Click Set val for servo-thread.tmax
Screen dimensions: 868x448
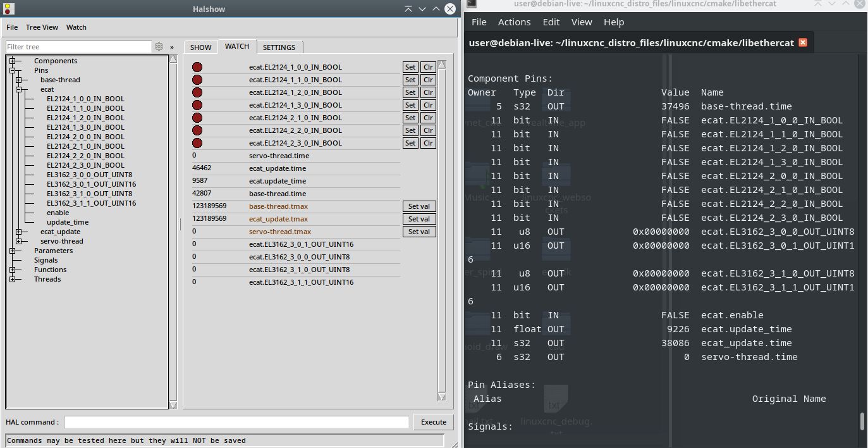[x=419, y=232]
